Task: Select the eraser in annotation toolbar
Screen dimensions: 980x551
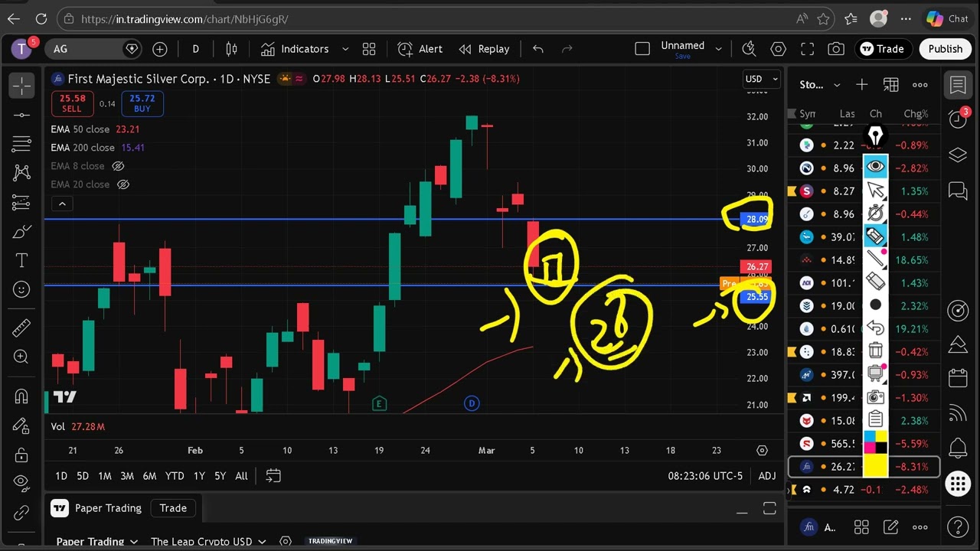Action: point(875,282)
